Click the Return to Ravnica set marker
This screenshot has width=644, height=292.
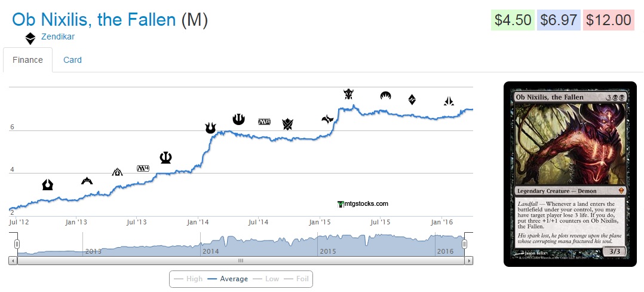[48, 184]
